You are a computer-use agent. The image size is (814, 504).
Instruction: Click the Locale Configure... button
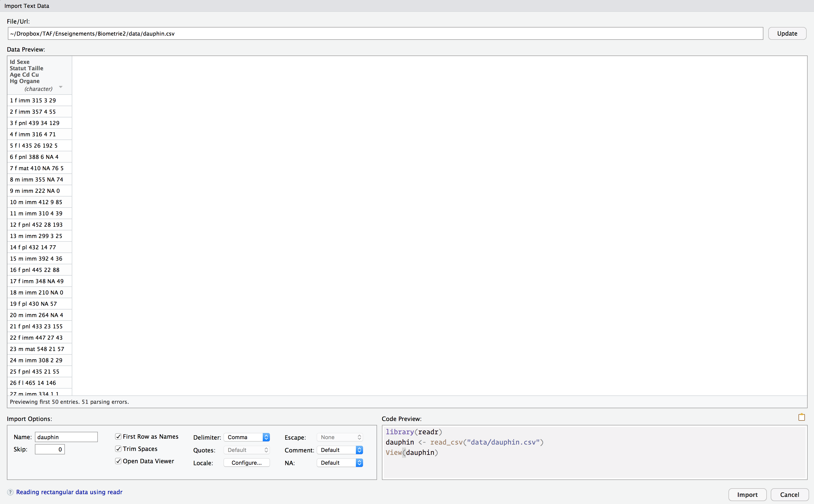(247, 463)
